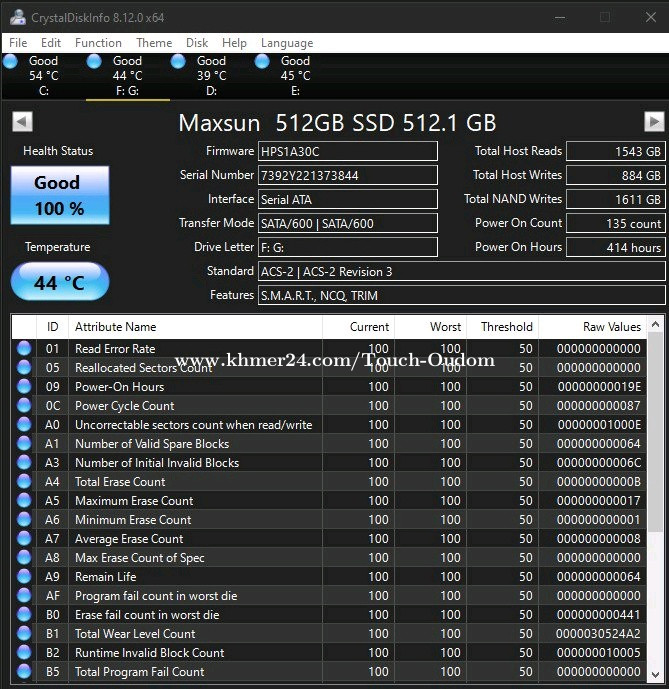Click the status orb for drive E:

point(262,62)
